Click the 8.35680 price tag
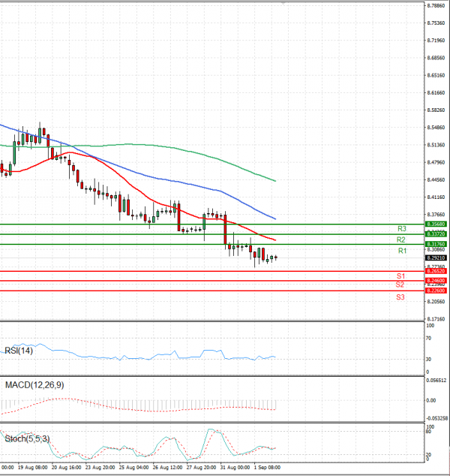The image size is (450, 476). pyautogui.click(x=436, y=224)
